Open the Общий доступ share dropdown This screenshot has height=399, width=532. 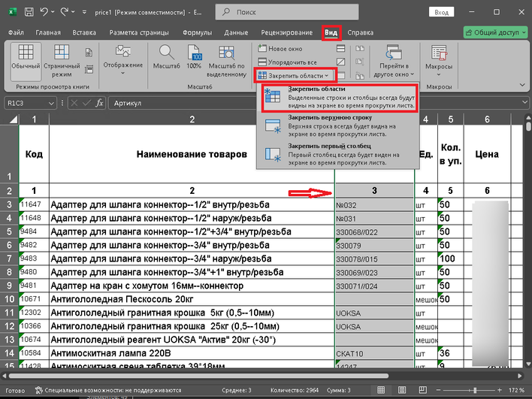(x=495, y=32)
